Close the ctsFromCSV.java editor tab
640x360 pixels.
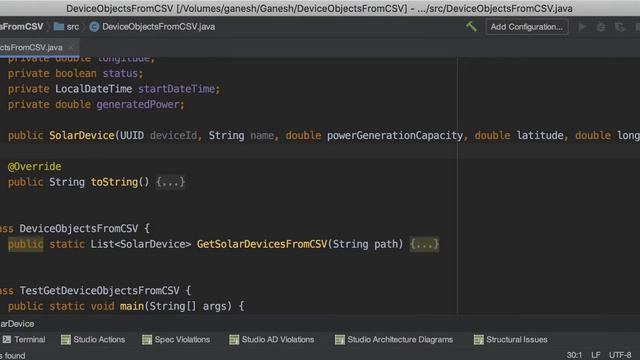coord(71,47)
